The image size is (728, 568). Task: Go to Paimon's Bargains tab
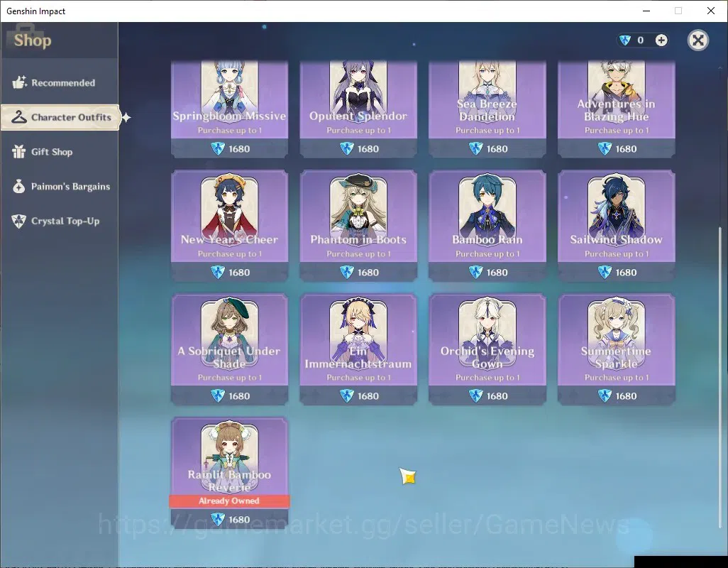[x=60, y=186]
